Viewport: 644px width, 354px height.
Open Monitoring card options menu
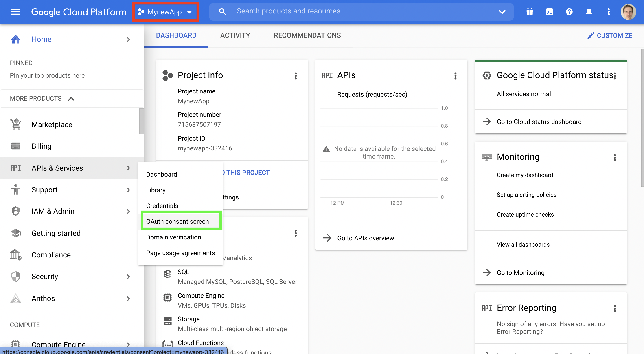[615, 157]
